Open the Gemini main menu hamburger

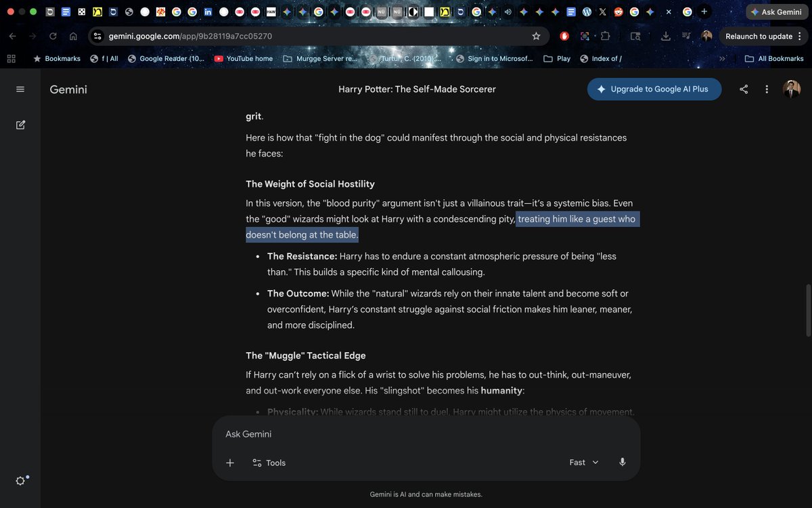click(x=20, y=89)
